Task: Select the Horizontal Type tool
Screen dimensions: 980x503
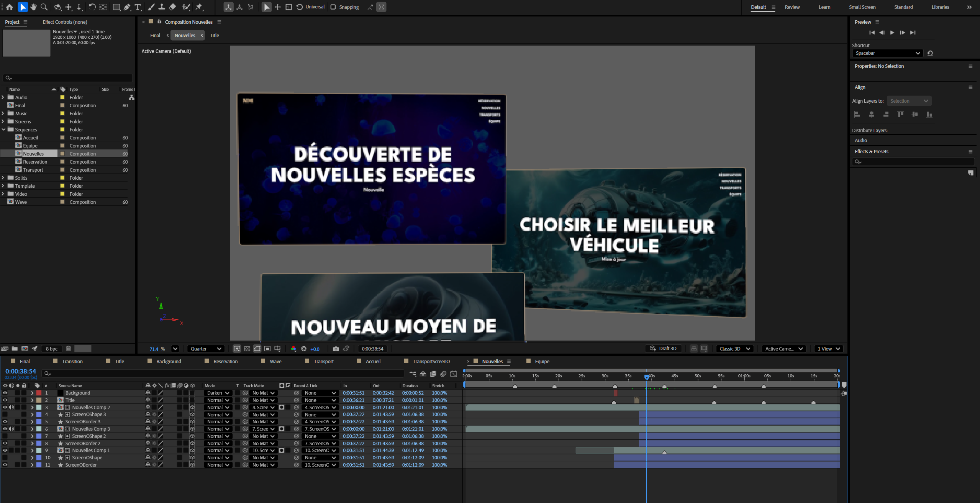Action: (138, 7)
